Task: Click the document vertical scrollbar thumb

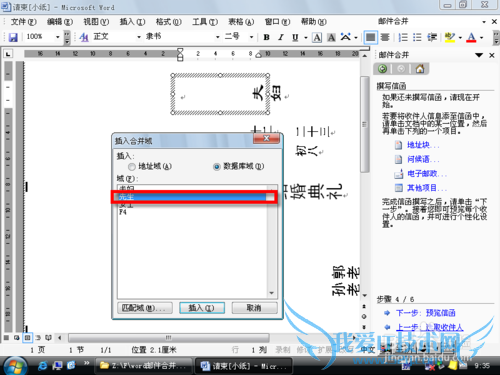Action: tap(365, 124)
